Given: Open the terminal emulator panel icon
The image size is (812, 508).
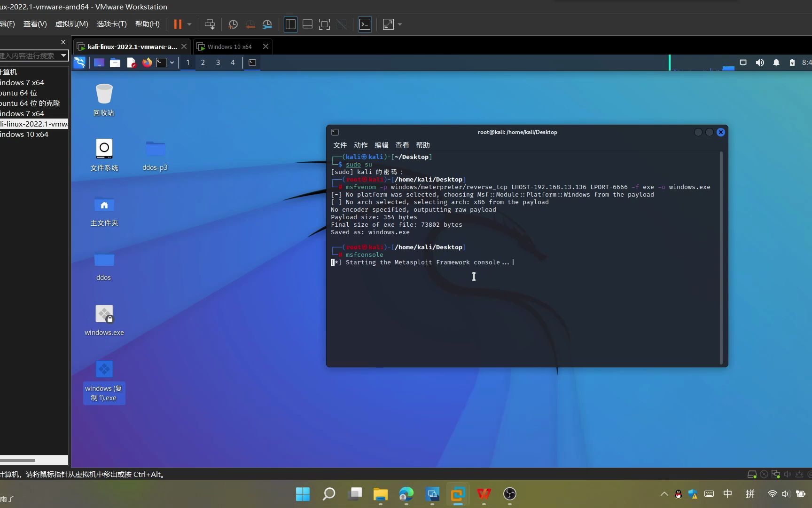Looking at the screenshot, I should point(161,63).
